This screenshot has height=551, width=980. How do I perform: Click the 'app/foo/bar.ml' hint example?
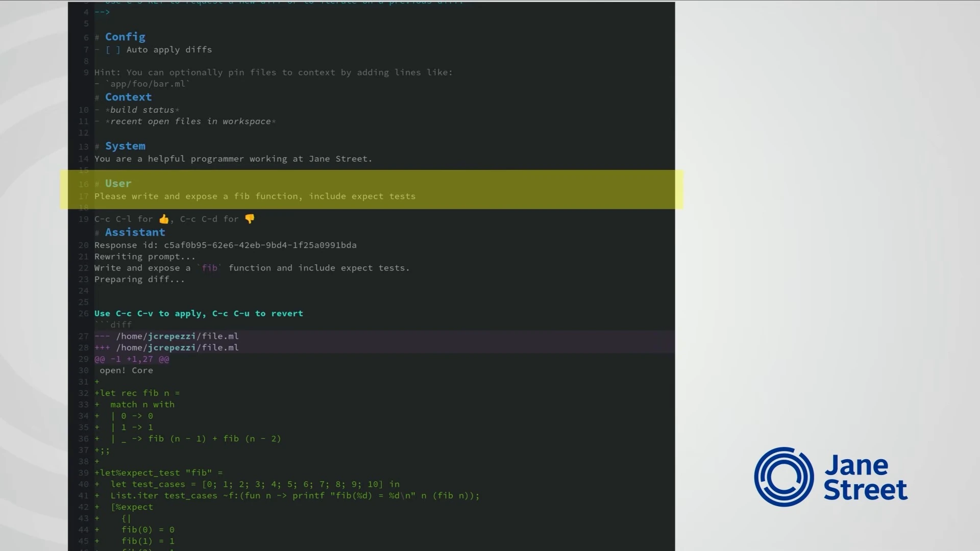(x=148, y=84)
